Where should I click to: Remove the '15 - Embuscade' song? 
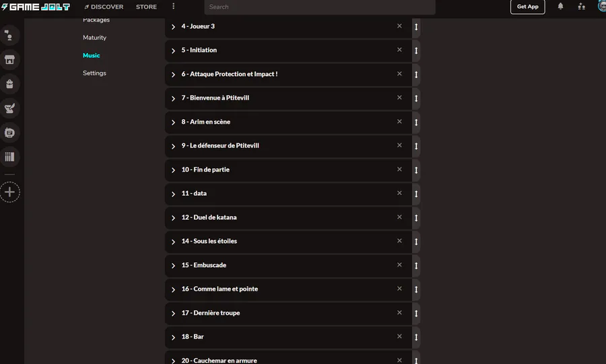(x=399, y=265)
